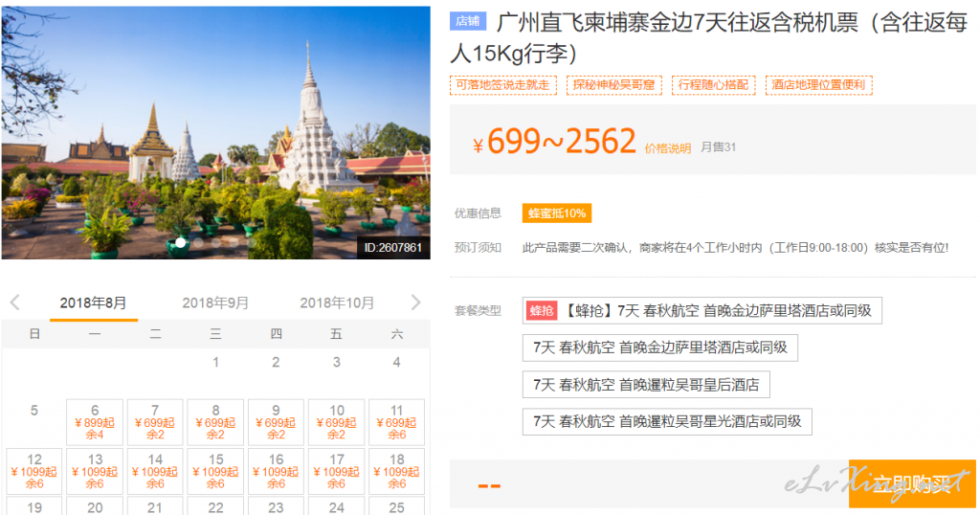The image size is (980, 515).
Task: Pick August 11 date with 余6
Action: click(397, 422)
